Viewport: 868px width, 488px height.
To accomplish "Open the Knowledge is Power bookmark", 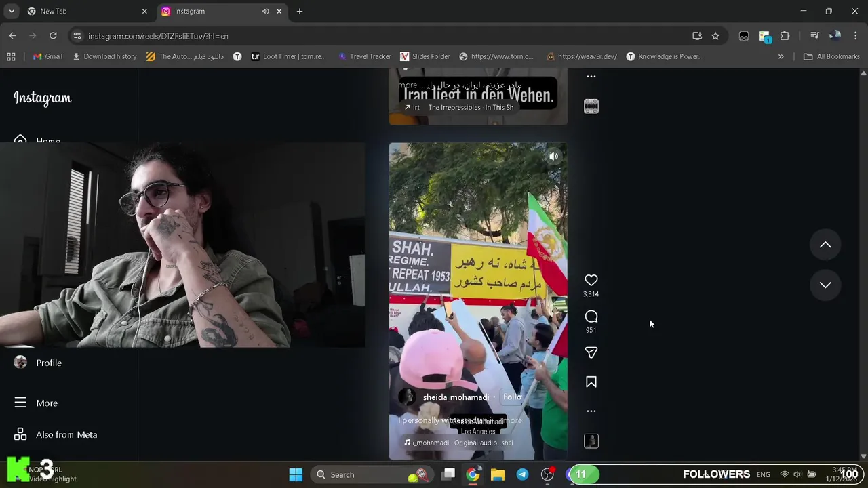I will 665,56.
